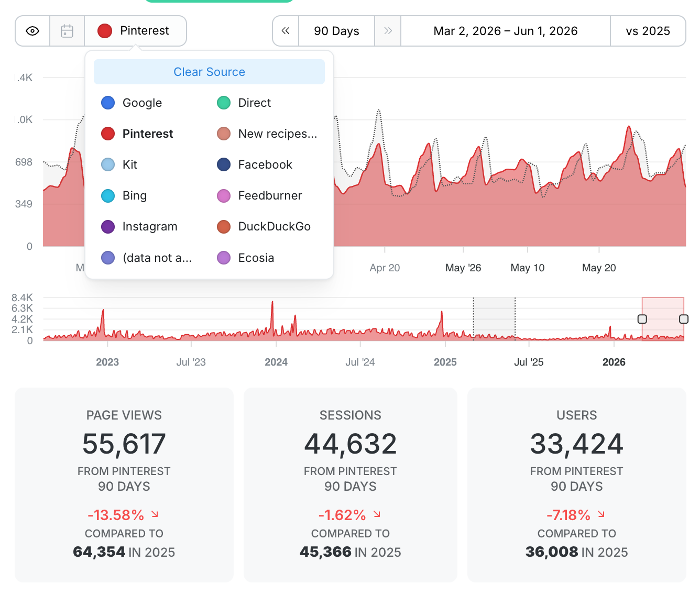Click the 2026 label on overview timeline
This screenshot has height=595, width=700.
pyautogui.click(x=614, y=362)
